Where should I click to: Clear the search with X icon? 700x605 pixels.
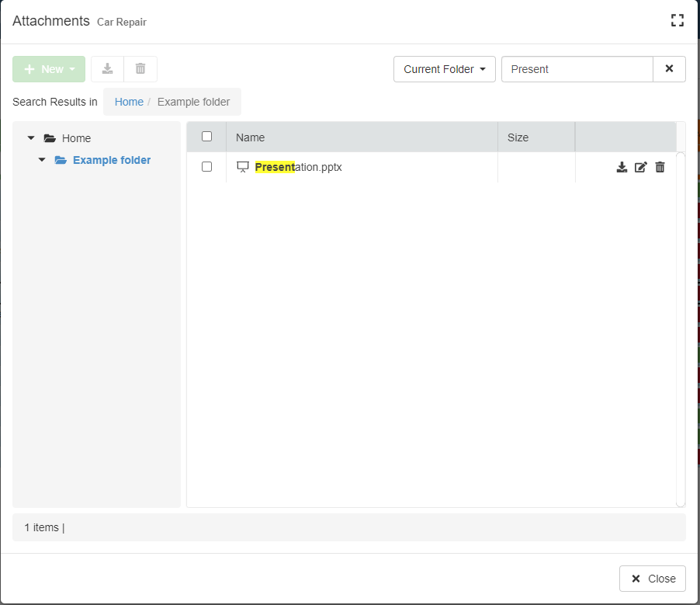[669, 69]
